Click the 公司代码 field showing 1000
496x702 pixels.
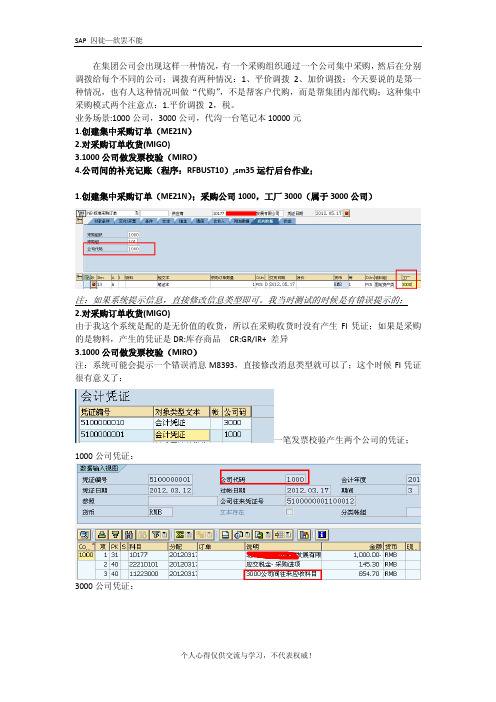pos(296,479)
